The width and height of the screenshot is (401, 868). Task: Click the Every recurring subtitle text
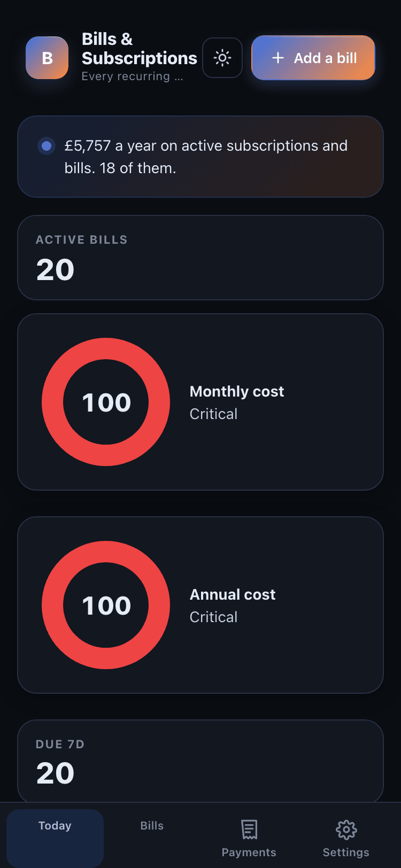132,76
